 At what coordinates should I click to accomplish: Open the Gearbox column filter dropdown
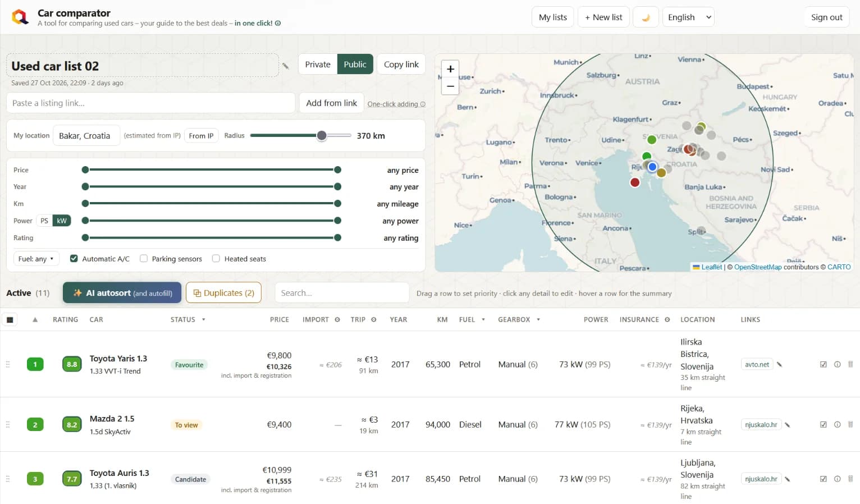point(538,320)
